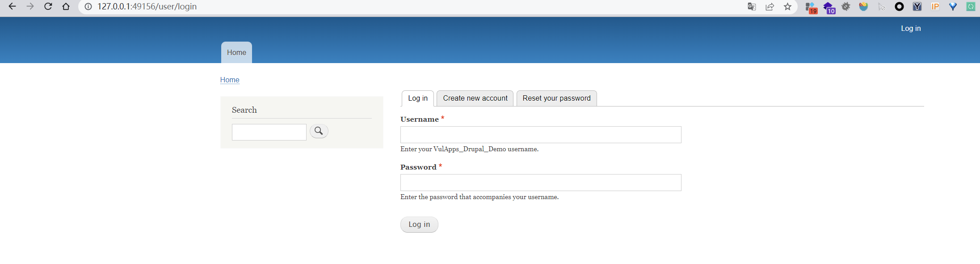The width and height of the screenshot is (980, 264).
Task: Open the orange IP extension icon
Action: [x=935, y=6]
